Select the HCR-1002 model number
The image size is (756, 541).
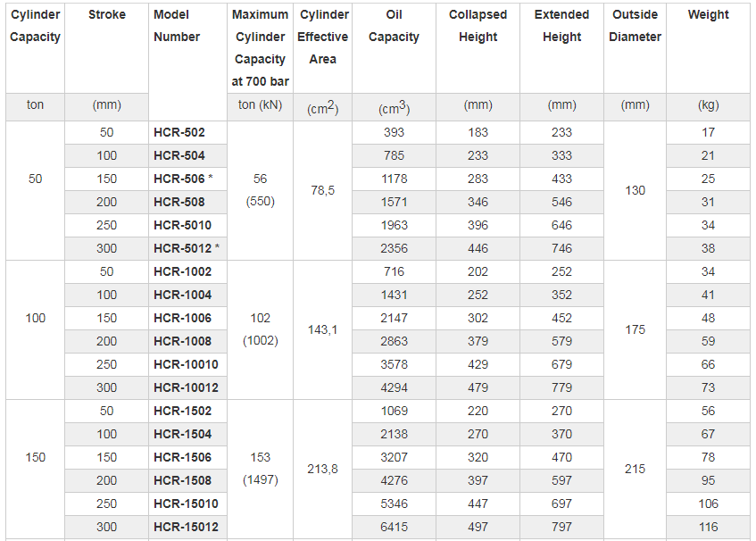(x=183, y=271)
